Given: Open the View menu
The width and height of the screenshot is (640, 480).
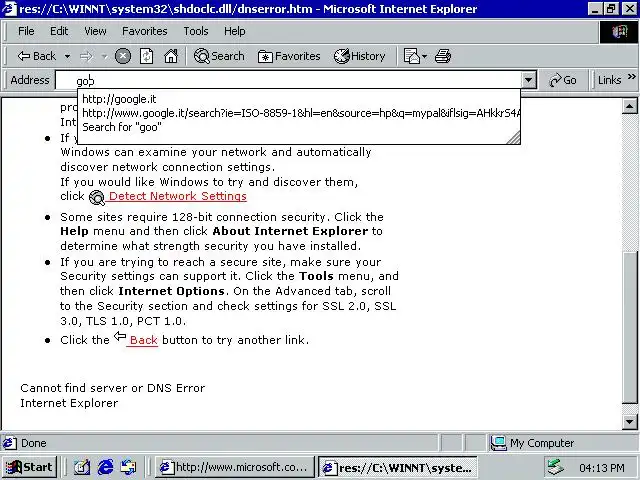Looking at the screenshot, I should click(x=95, y=31).
